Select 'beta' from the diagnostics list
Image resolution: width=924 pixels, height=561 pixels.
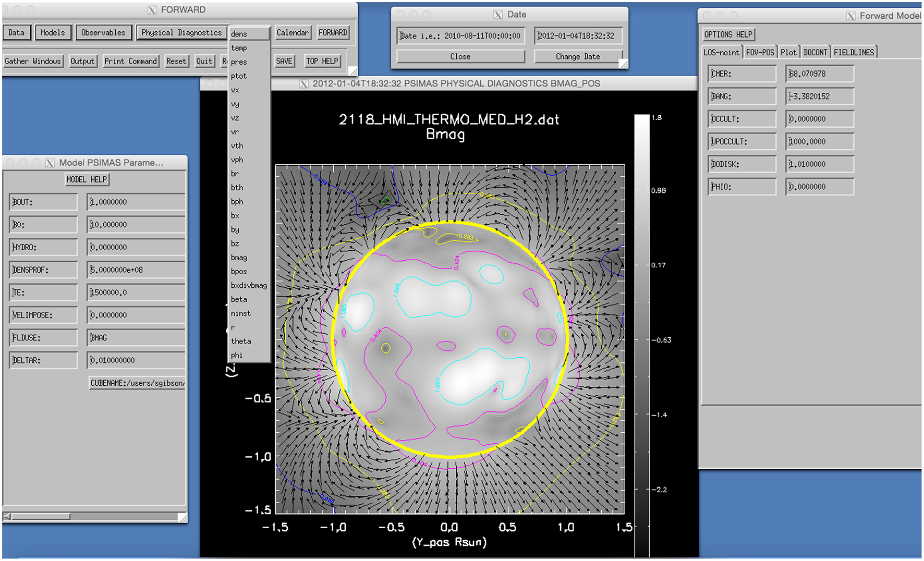click(239, 299)
